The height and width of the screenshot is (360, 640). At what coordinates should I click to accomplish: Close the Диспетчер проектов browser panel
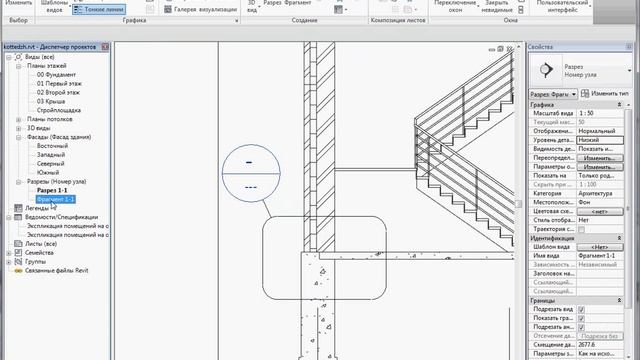(x=105, y=47)
